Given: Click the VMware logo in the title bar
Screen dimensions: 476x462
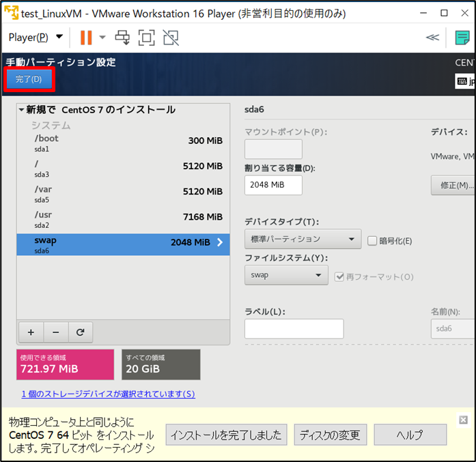Looking at the screenshot, I should tap(11, 13).
